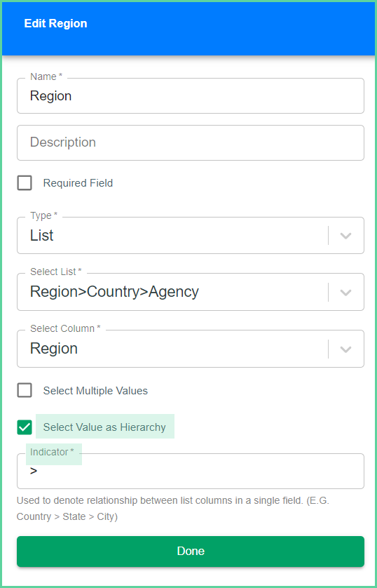Screen dimensions: 377x588
Task: Check the Select Multiple Values box
Action: (x=25, y=390)
